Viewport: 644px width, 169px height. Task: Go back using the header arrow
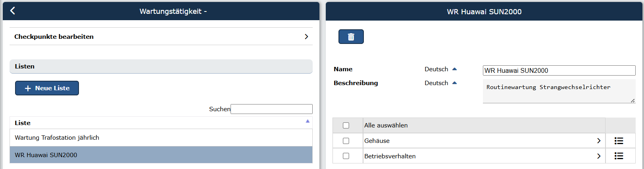[x=13, y=11]
